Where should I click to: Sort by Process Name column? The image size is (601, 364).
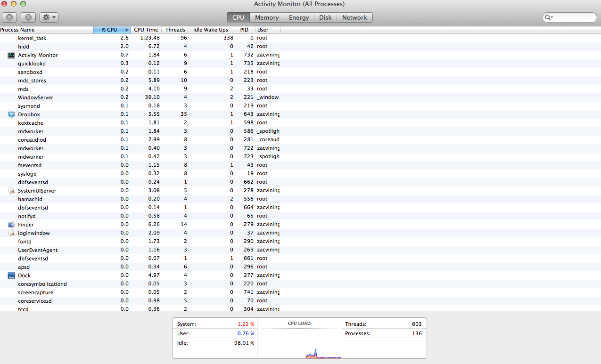click(47, 30)
